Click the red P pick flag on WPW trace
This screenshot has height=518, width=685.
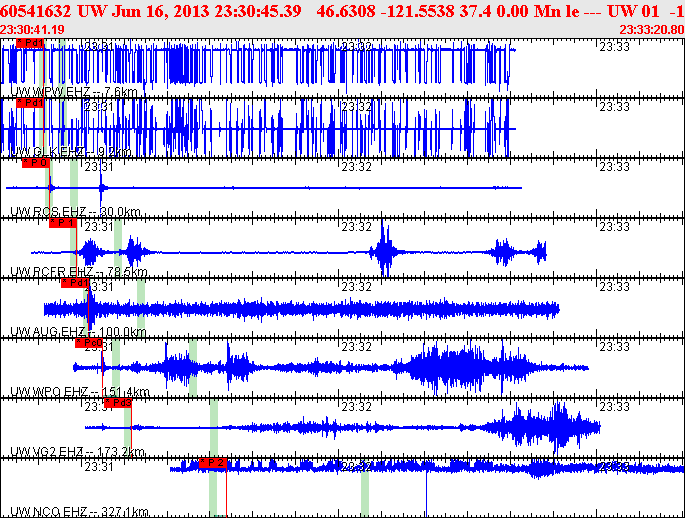pyautogui.click(x=31, y=44)
